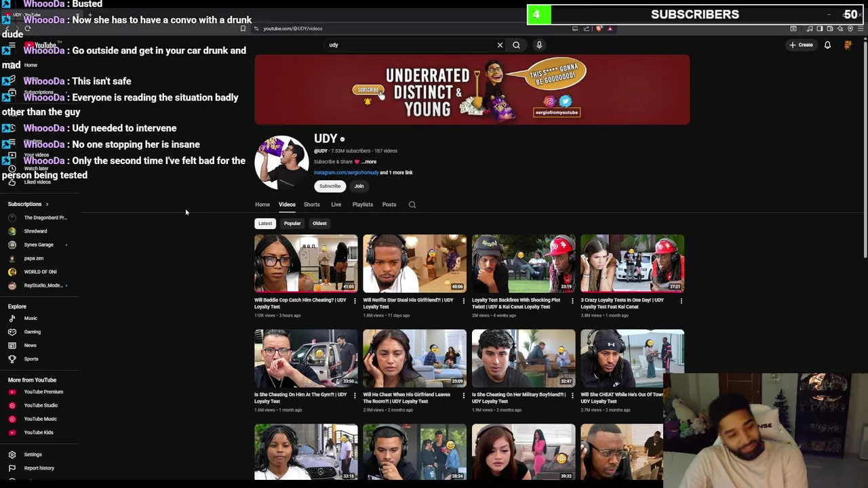Open the News explore icon
This screenshot has width=868, height=488.
[12, 346]
